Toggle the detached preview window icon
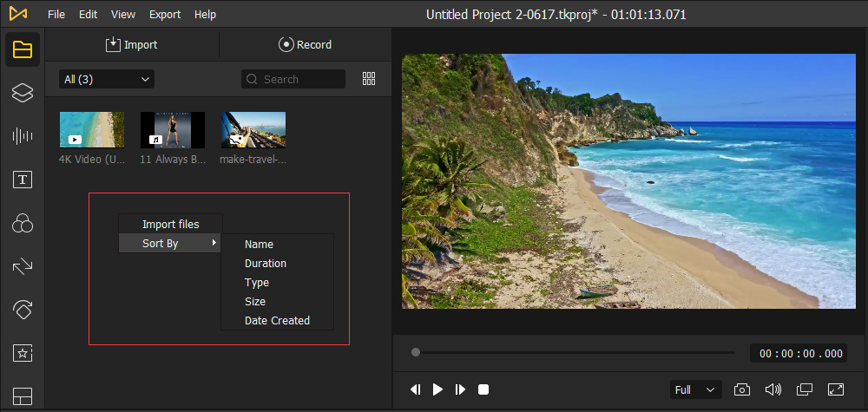868x412 pixels. (x=805, y=389)
